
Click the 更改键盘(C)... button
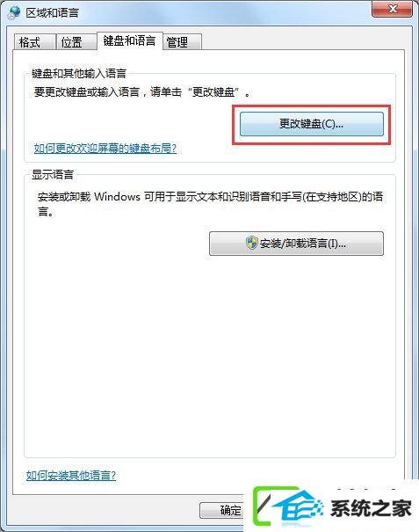(312, 124)
